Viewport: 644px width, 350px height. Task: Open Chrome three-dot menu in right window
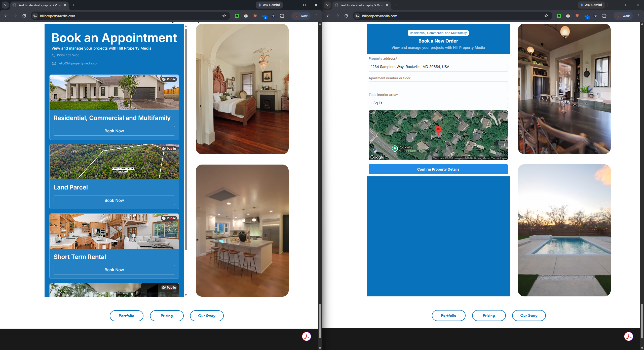pos(638,16)
